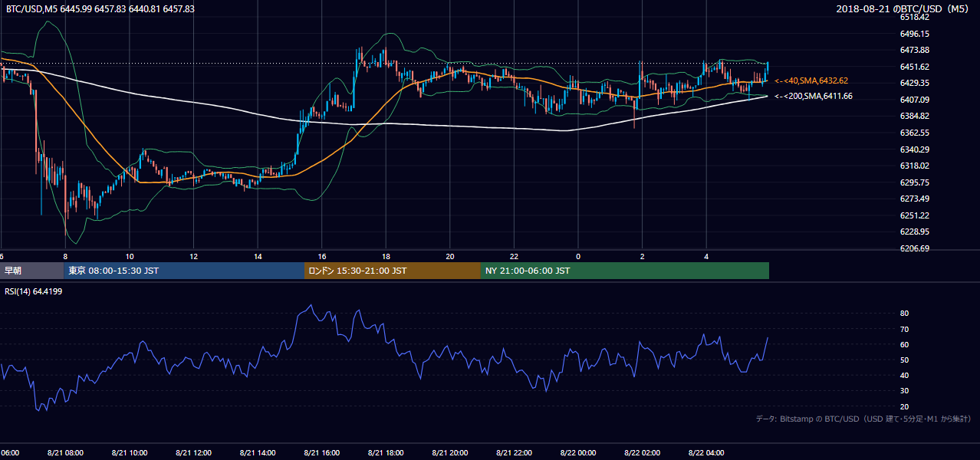Select the ロンドン 15:30-21:00 JST session bar
This screenshot has width=980, height=460.
[x=393, y=271]
